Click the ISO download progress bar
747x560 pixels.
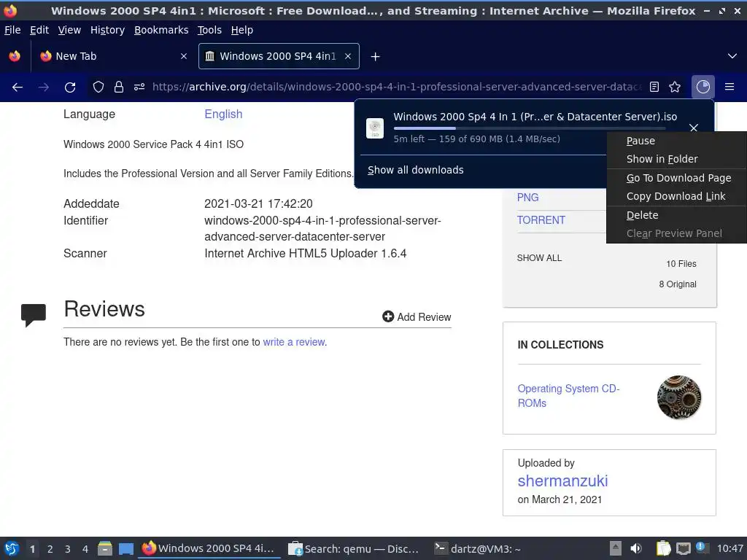pyautogui.click(x=530, y=128)
